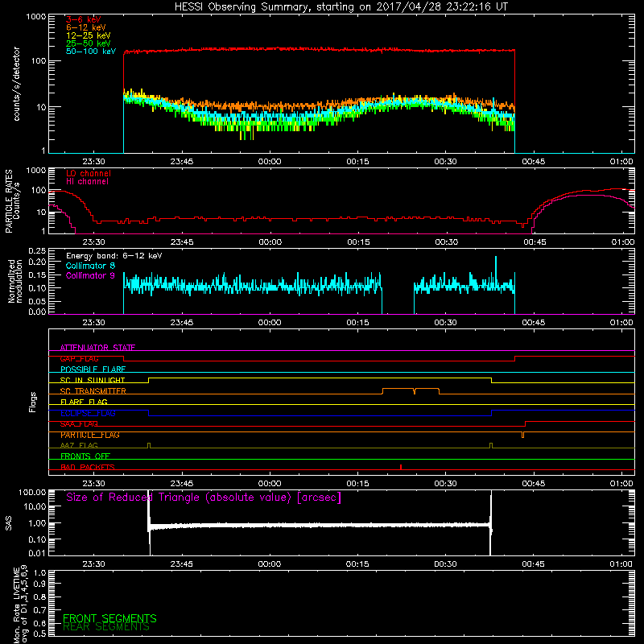
Task: Click the HI channel legend label
Action: [87, 182]
